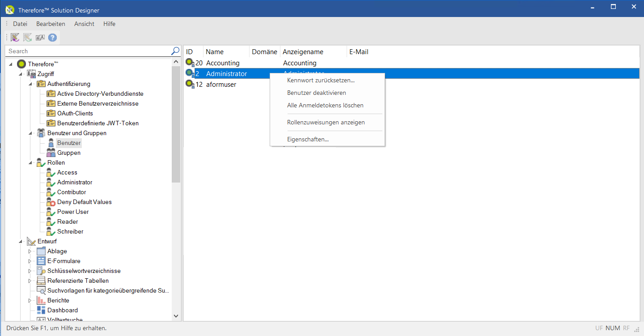
Task: Expand the Ablage node
Action: (x=30, y=251)
